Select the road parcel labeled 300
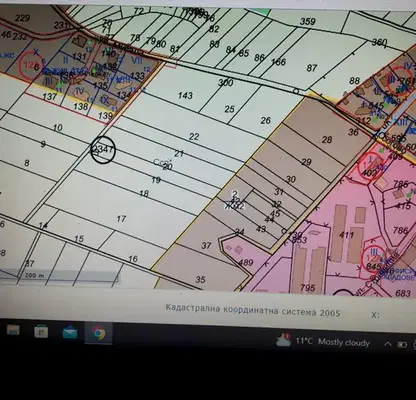Viewport: 416px width, 400px height. 226,82
